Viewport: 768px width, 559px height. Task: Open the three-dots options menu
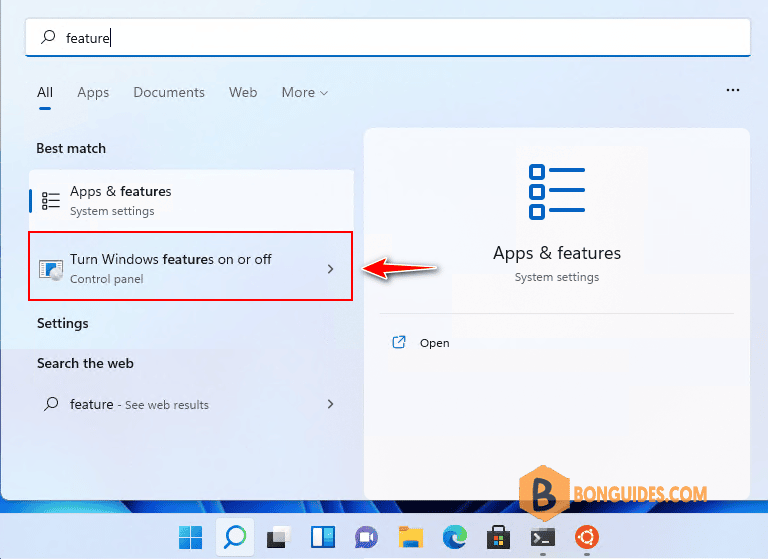click(x=733, y=90)
